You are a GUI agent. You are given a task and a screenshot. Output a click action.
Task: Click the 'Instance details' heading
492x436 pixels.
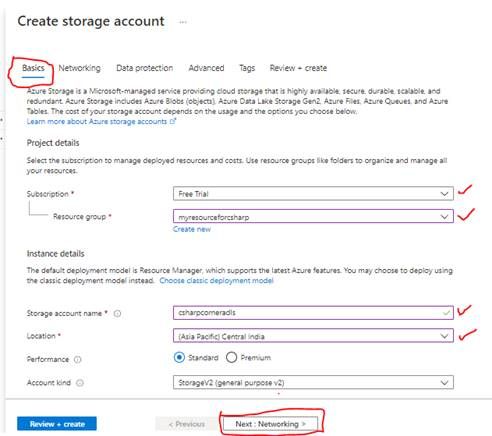click(55, 254)
